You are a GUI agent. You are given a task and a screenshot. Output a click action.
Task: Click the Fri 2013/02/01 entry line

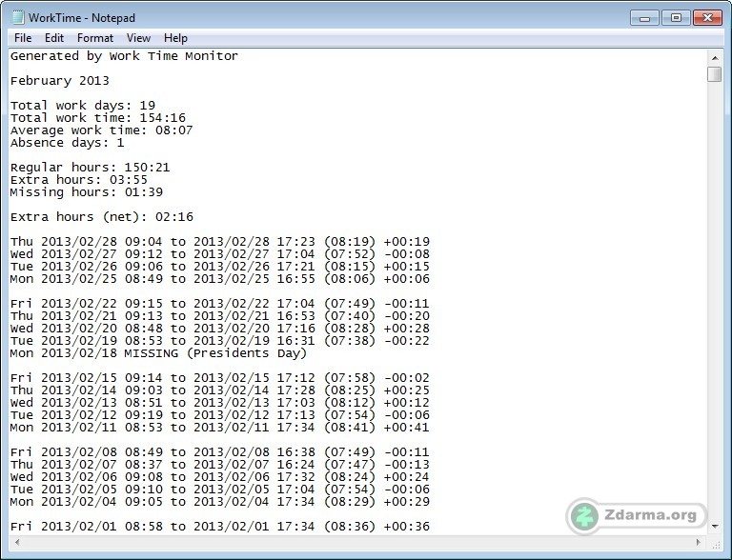click(x=220, y=527)
